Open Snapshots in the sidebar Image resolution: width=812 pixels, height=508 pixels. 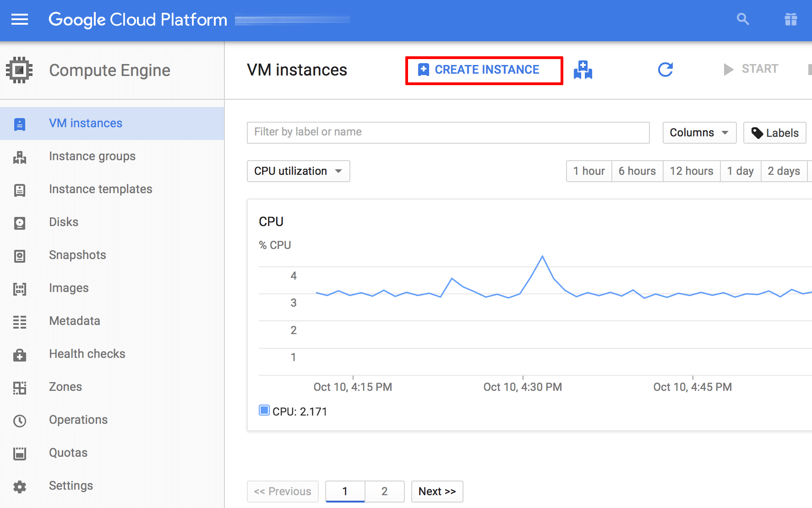coord(77,255)
